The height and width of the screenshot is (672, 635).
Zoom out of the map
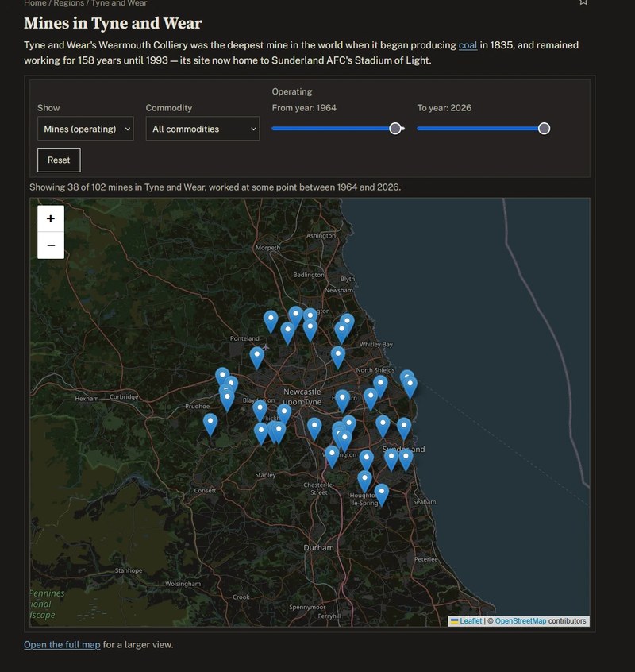[x=51, y=245]
